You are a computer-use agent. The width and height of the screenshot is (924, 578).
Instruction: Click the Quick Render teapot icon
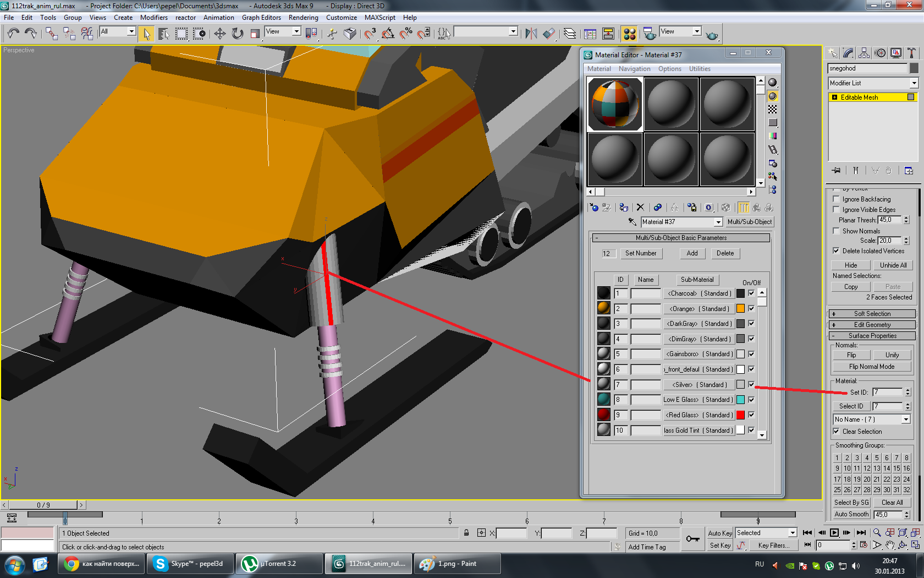(x=712, y=35)
